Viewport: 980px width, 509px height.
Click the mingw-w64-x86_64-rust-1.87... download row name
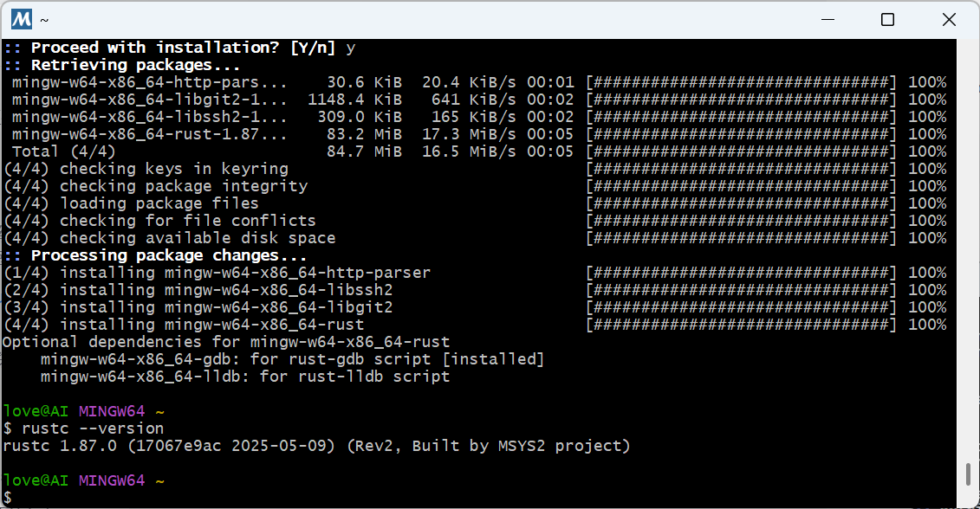pyautogui.click(x=149, y=134)
